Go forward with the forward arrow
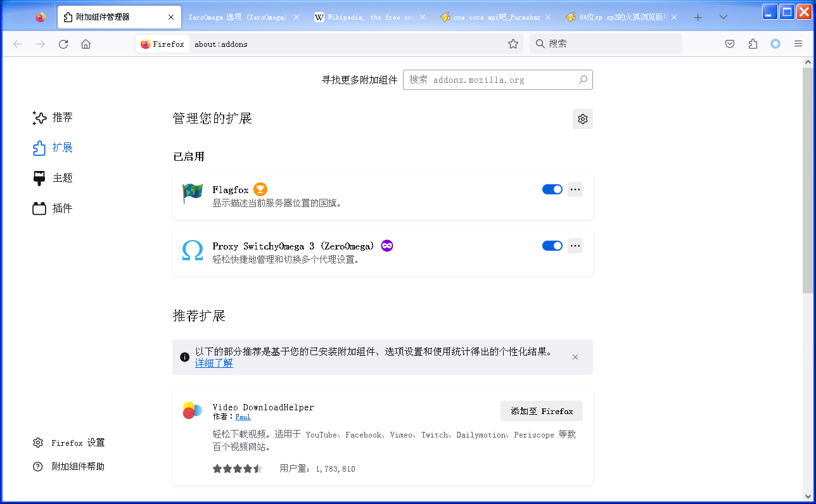 41,44
